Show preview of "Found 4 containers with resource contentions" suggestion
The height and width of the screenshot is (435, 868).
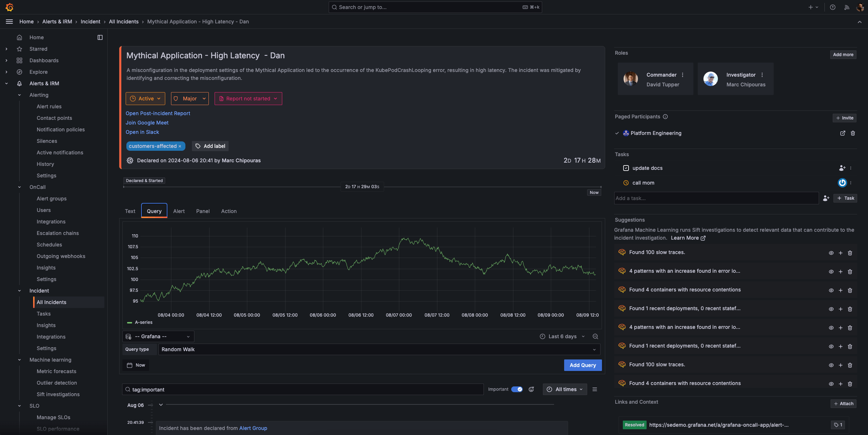tap(831, 290)
